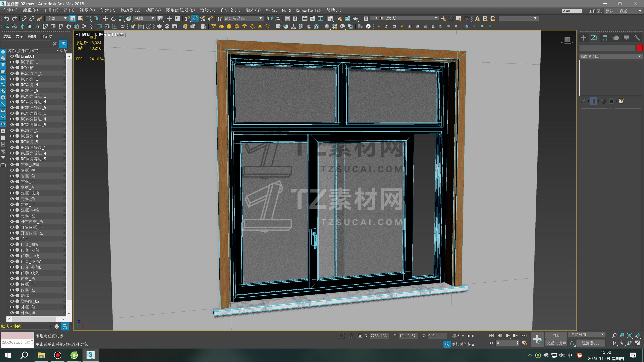Click the Mirror tool icon
The image size is (644, 362).
(270, 18)
